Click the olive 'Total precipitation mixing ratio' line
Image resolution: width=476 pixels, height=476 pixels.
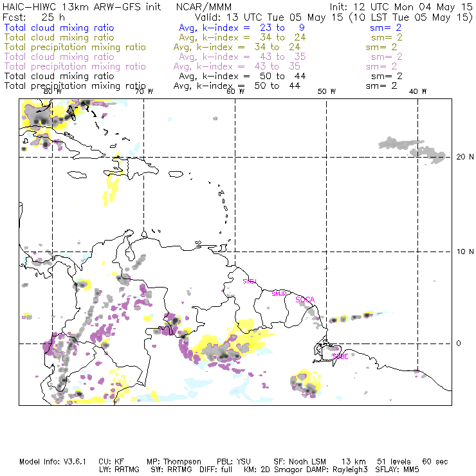[x=75, y=47]
